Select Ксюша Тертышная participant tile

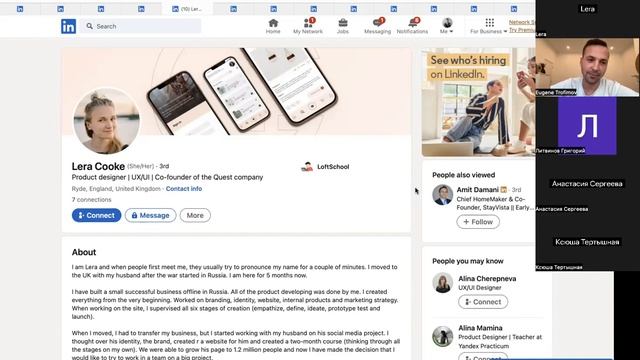[x=587, y=242]
